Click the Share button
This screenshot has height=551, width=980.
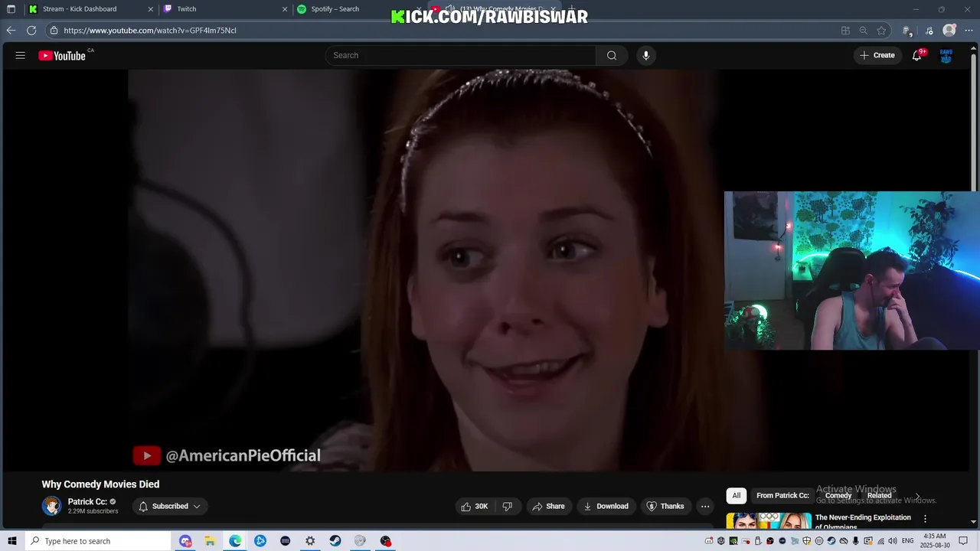pyautogui.click(x=548, y=506)
